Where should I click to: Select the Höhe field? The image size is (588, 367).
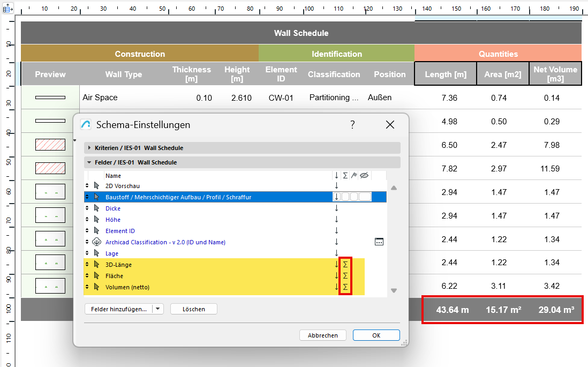point(113,220)
